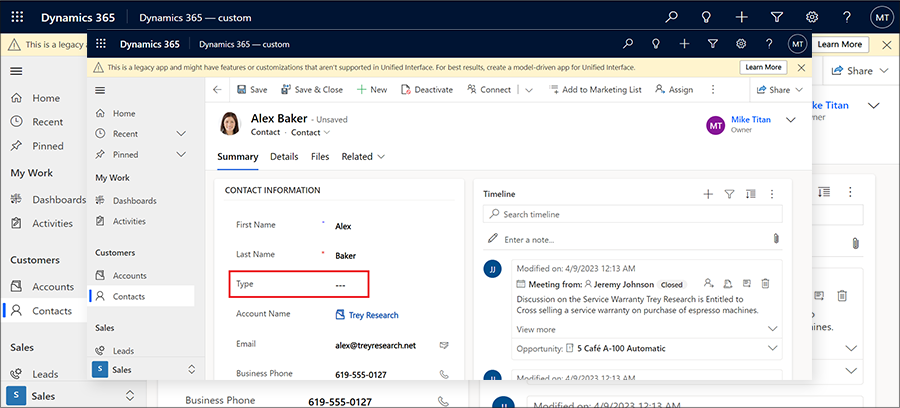Switch to the Summary tab

click(238, 157)
